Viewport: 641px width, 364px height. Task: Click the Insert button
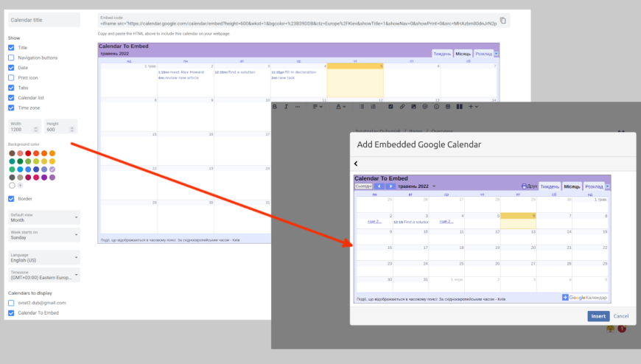598,316
